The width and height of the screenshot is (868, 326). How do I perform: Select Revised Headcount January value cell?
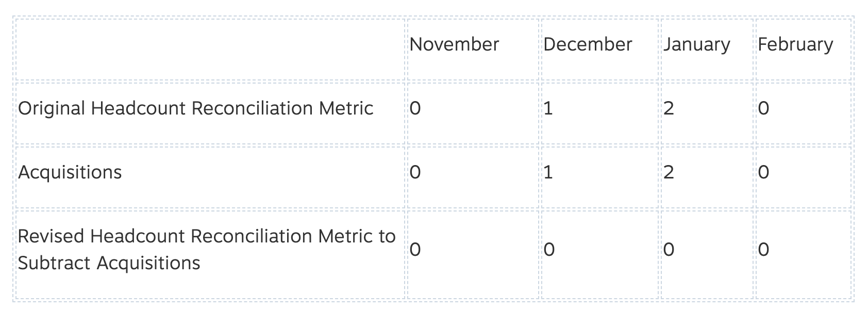click(707, 255)
